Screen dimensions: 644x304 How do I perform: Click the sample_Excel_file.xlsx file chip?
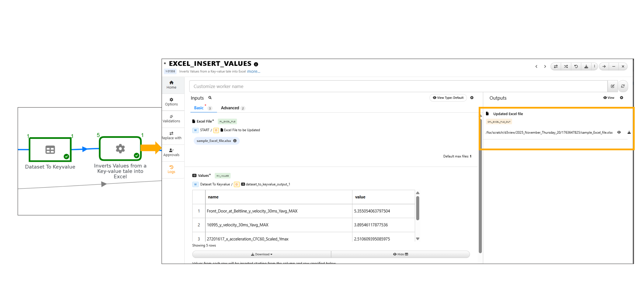214,141
